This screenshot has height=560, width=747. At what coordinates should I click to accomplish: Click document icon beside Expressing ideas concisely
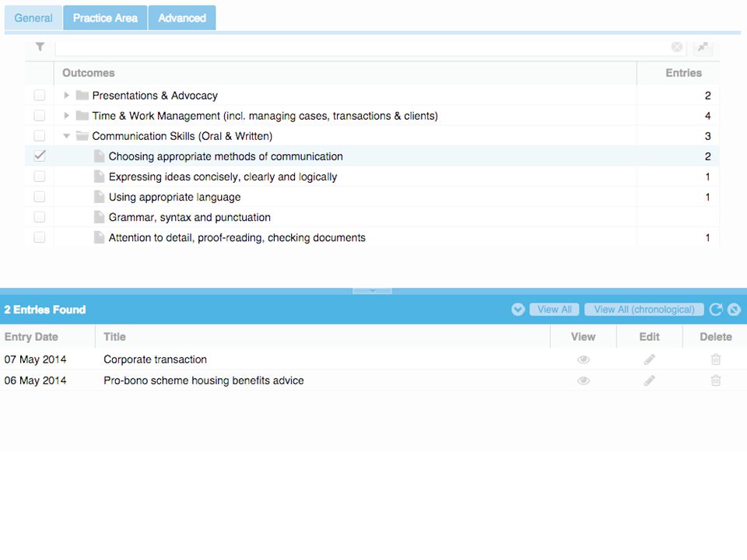pyautogui.click(x=99, y=177)
